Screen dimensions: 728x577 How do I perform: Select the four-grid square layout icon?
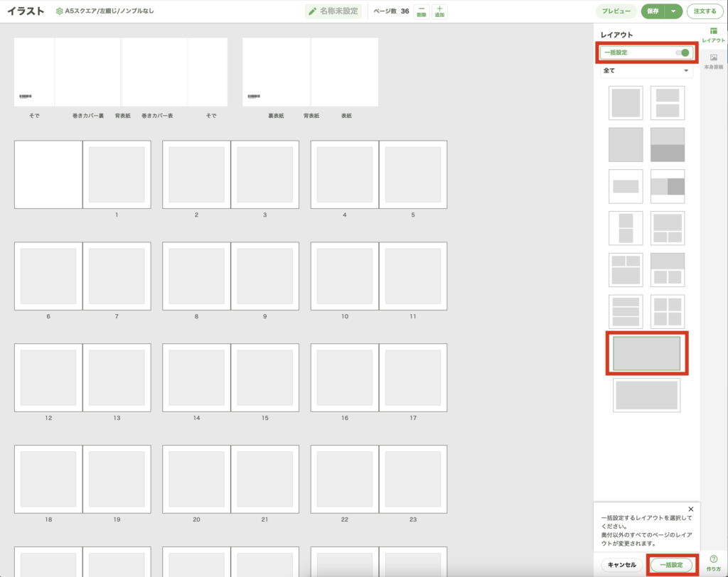(668, 311)
